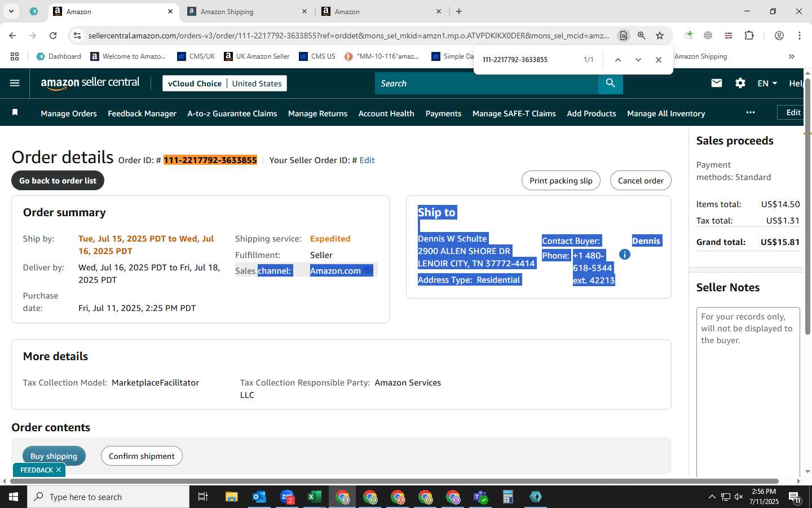Go to next find result
The width and height of the screenshot is (812, 508).
click(638, 60)
